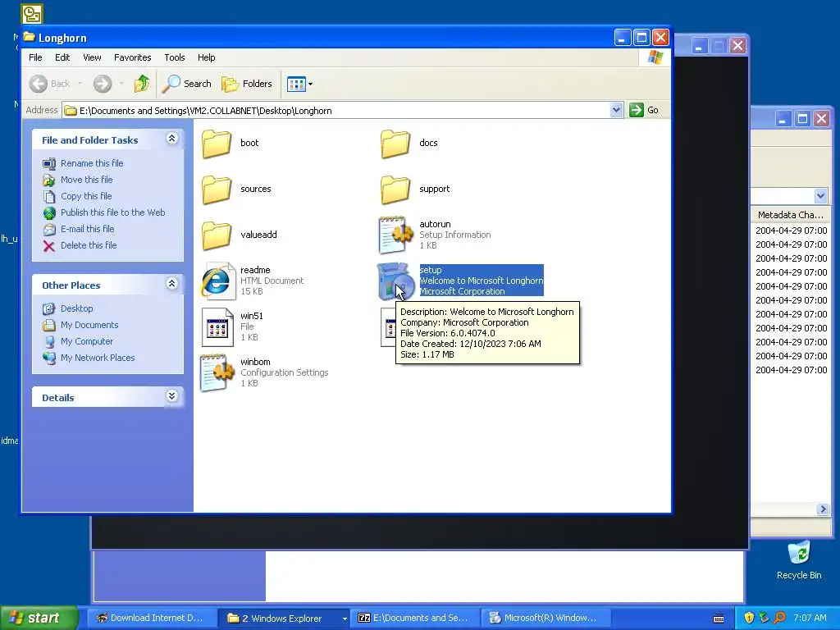The width and height of the screenshot is (840, 630).
Task: Open the View menu
Action: click(x=92, y=57)
